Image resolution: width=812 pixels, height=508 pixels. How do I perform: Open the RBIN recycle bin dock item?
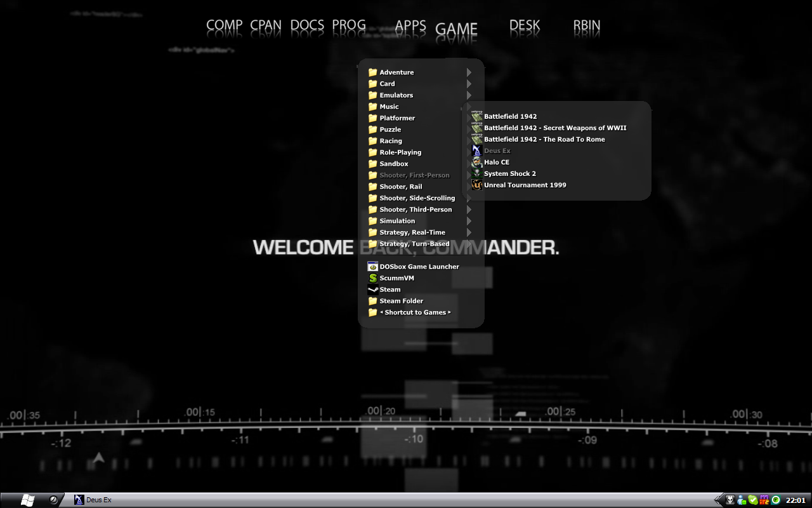point(587,25)
